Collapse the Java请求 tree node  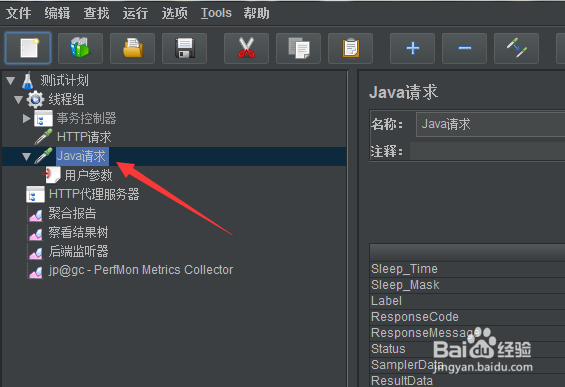[26, 156]
